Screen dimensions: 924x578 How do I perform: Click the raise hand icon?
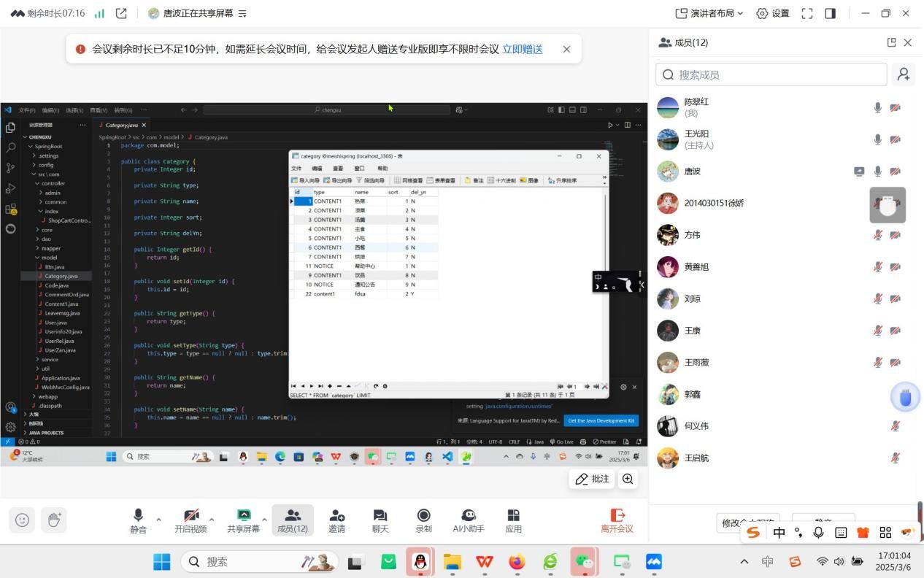coord(53,520)
